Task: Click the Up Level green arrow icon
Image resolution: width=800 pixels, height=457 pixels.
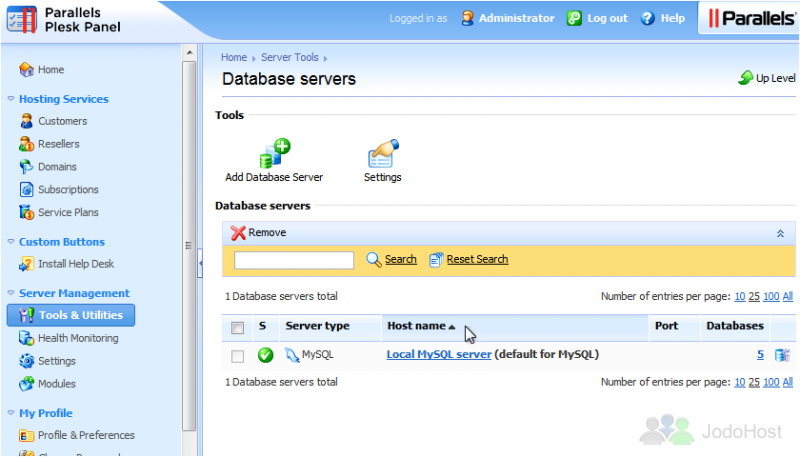Action: (x=745, y=78)
